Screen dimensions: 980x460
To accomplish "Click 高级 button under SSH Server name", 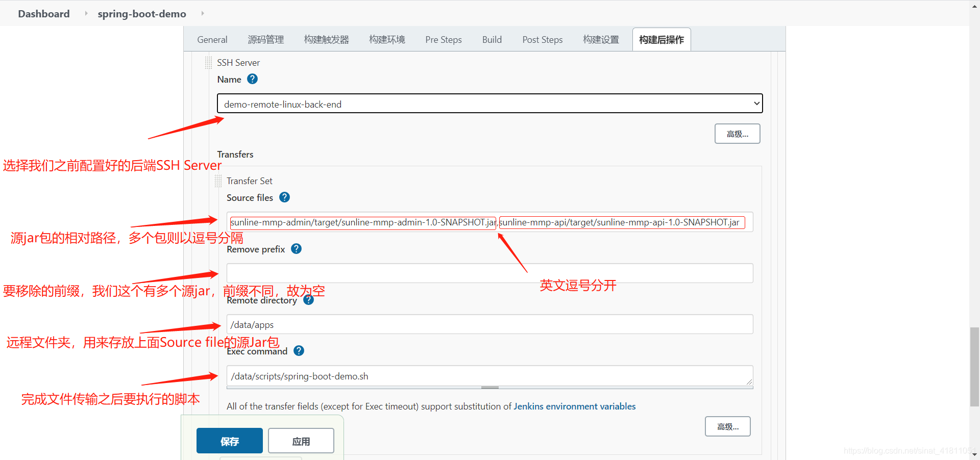I will point(738,134).
